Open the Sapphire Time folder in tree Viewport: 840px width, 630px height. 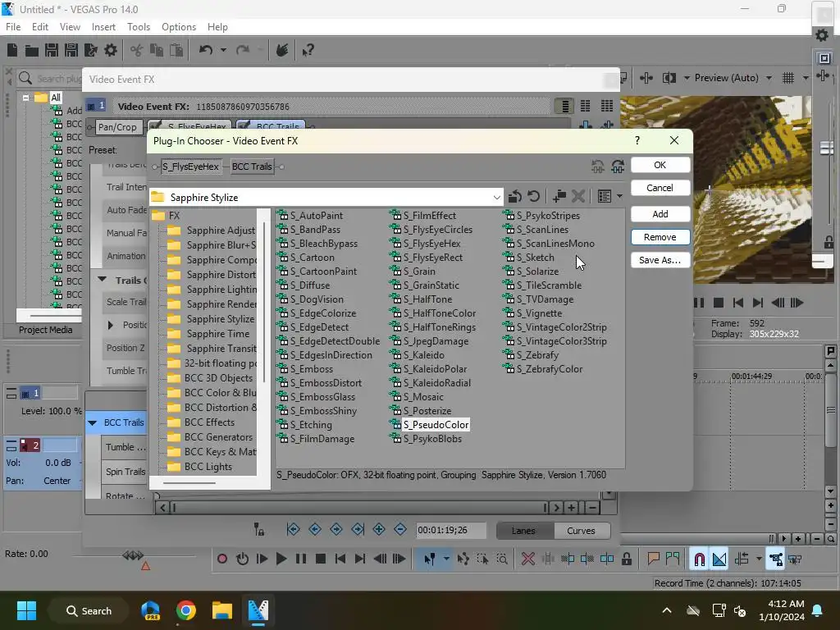218,334
